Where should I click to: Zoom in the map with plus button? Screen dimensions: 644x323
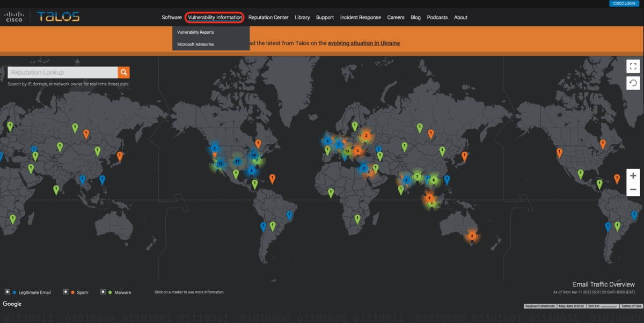coord(633,176)
